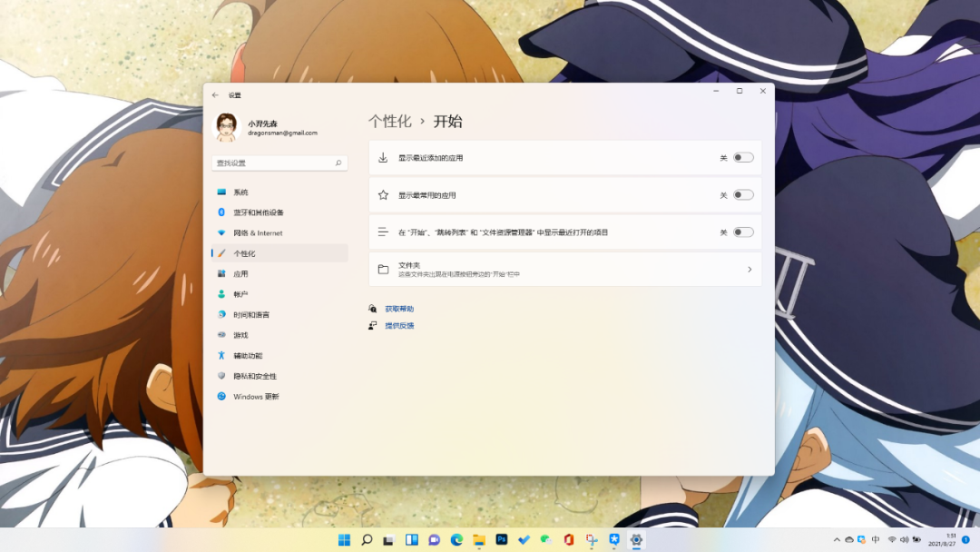Click the 提供反馈 feedback icon
The height and width of the screenshot is (552, 980).
coord(373,326)
